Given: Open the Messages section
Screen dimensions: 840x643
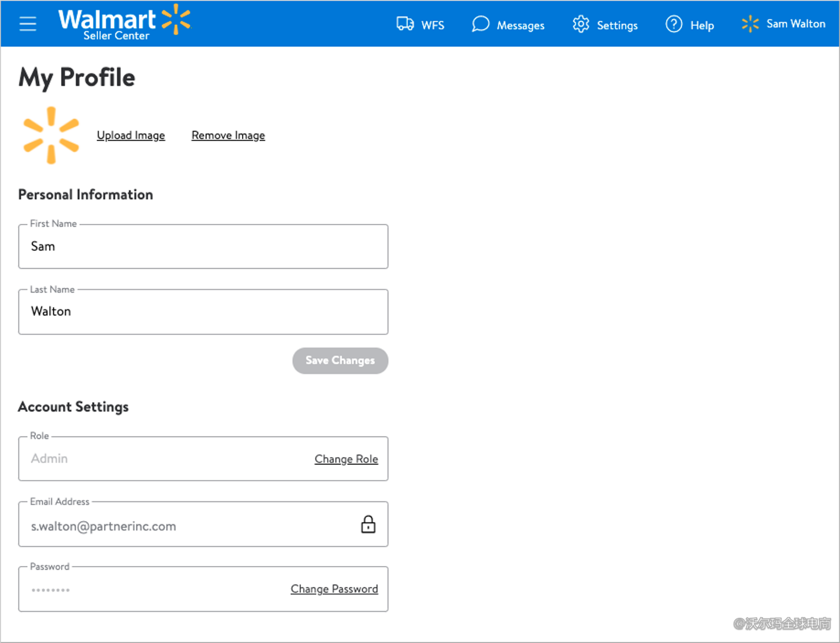Looking at the screenshot, I should click(508, 25).
